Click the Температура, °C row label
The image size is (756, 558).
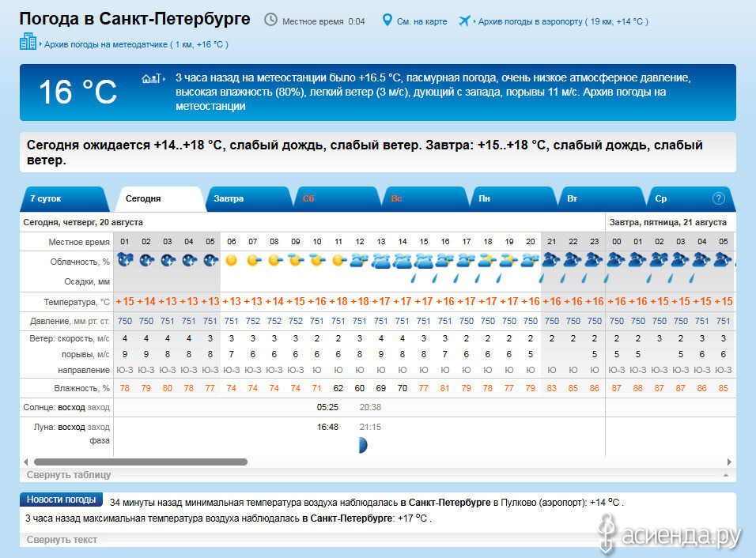tap(77, 302)
